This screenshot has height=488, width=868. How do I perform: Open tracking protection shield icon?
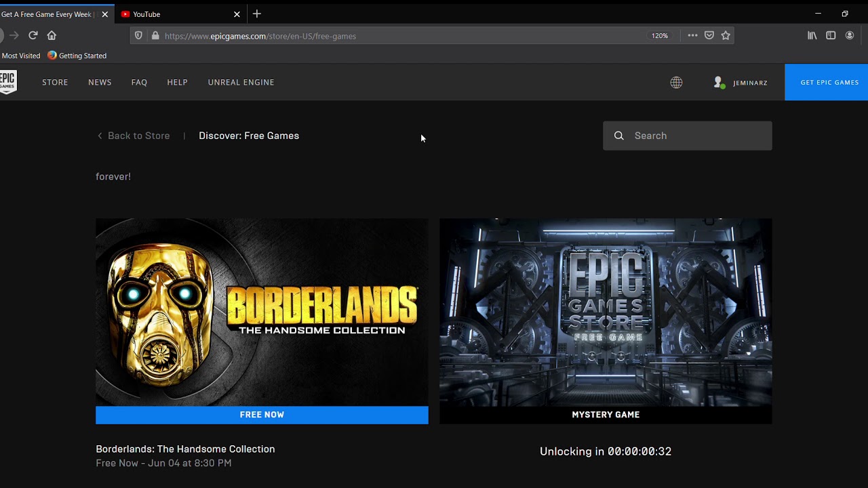pyautogui.click(x=138, y=36)
